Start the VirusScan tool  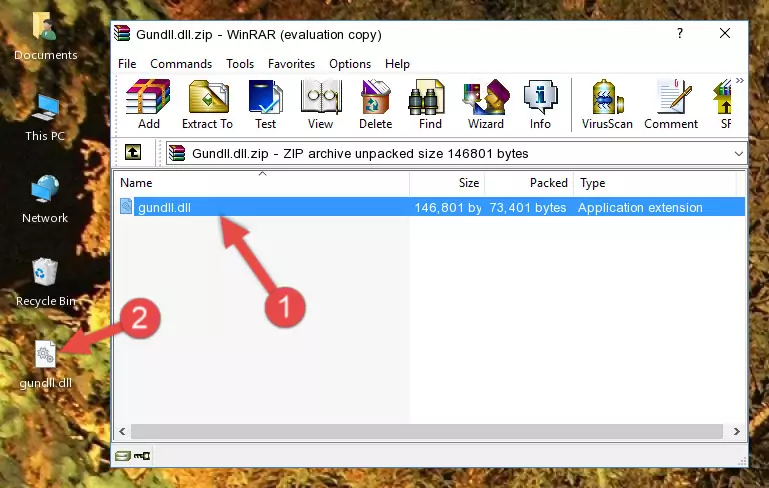(x=607, y=104)
